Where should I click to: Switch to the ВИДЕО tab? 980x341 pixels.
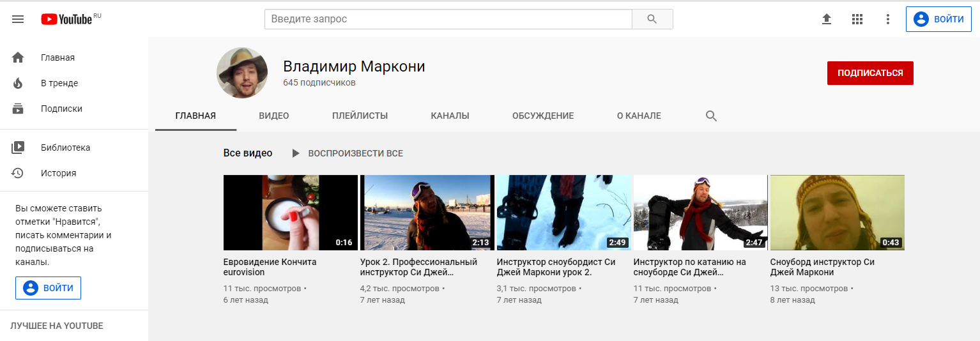tap(274, 116)
